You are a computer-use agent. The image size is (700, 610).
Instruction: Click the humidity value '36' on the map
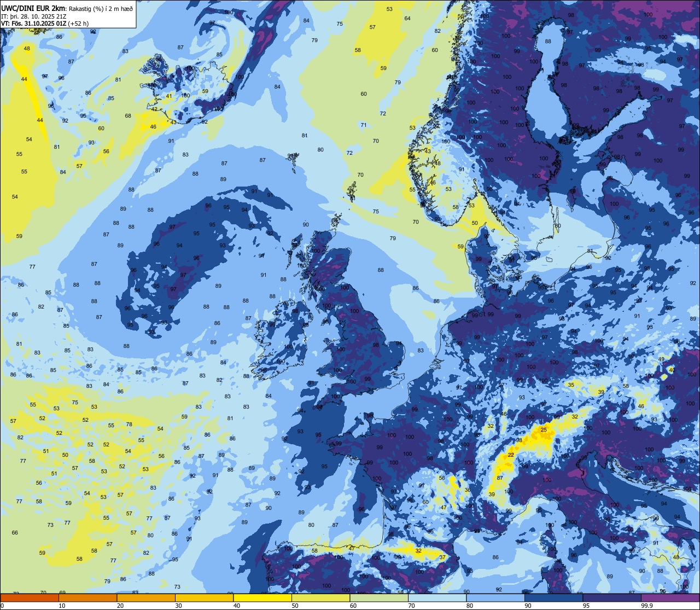point(467,490)
